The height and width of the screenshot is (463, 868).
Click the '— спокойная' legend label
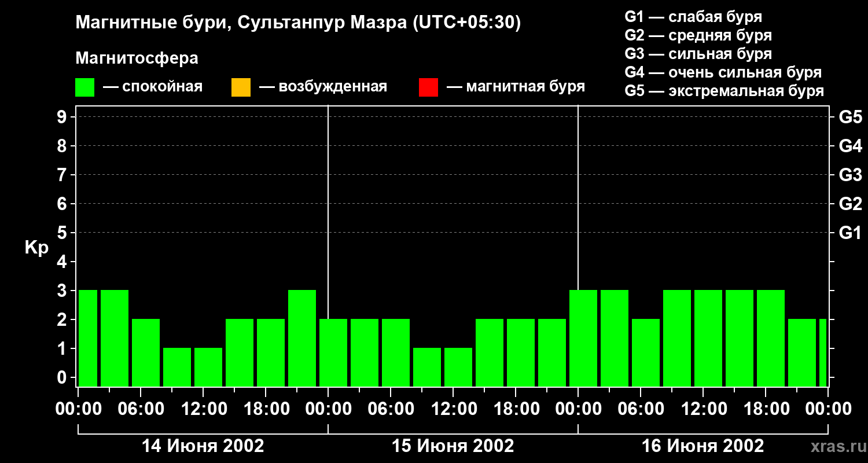click(x=153, y=87)
